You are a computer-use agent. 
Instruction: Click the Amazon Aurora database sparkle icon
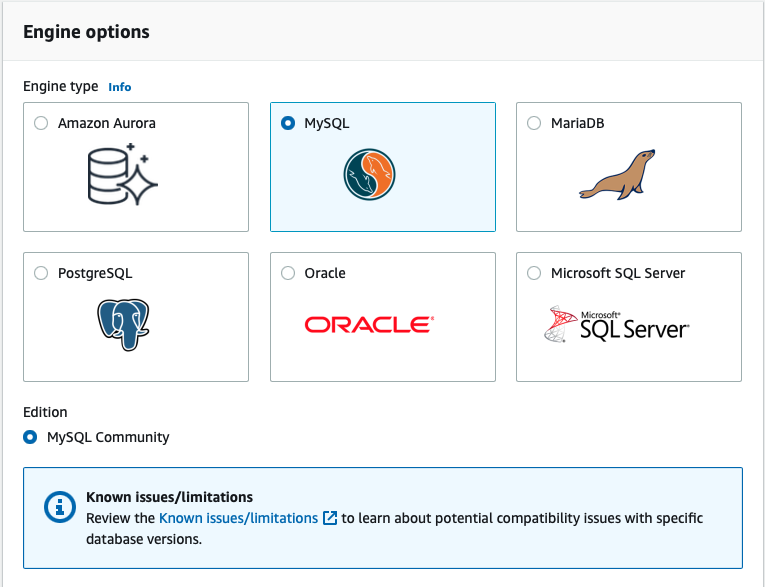pyautogui.click(x=123, y=174)
